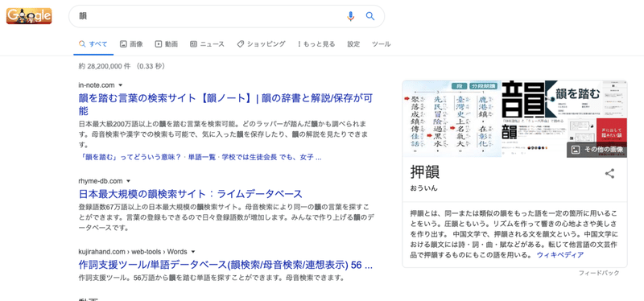Open 作詞支援ツール/単語データベース result

pos(225,265)
